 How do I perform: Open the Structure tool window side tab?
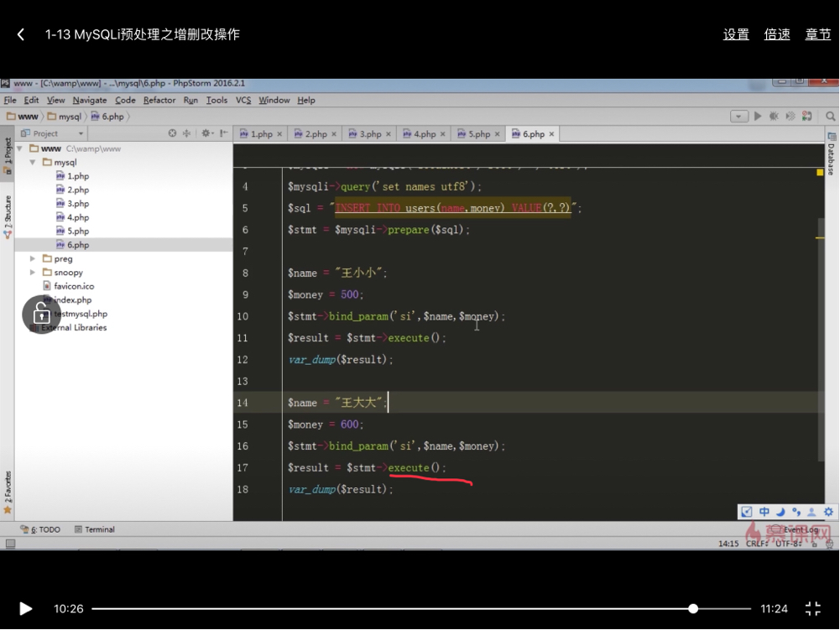[8, 217]
